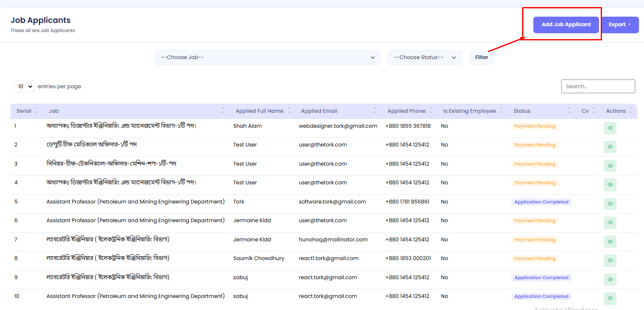This screenshot has height=310, width=644.
Task: Open the Choose Status dropdown
Action: point(424,58)
